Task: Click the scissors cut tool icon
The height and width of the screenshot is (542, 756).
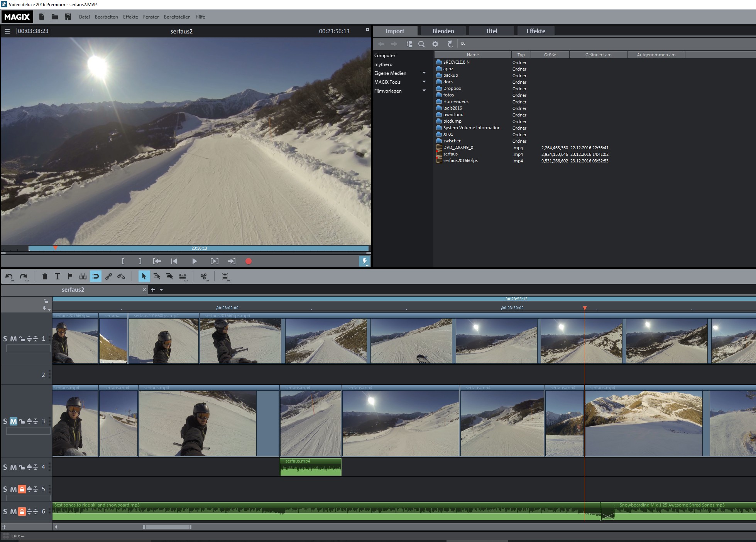Action: point(203,276)
